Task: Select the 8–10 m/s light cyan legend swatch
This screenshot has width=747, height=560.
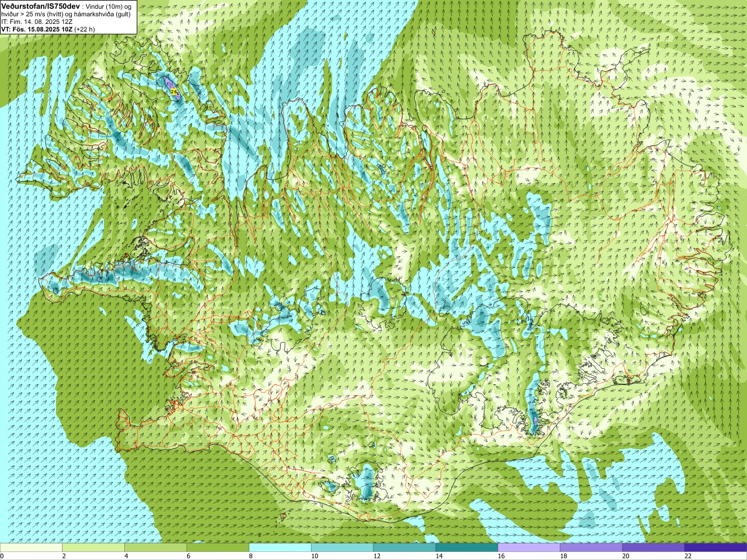Action: click(280, 548)
